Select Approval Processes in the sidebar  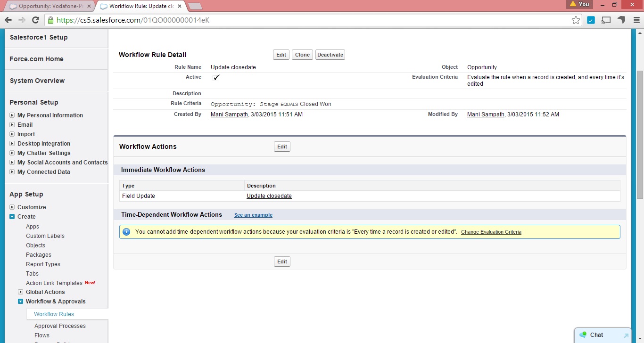pyautogui.click(x=60, y=326)
